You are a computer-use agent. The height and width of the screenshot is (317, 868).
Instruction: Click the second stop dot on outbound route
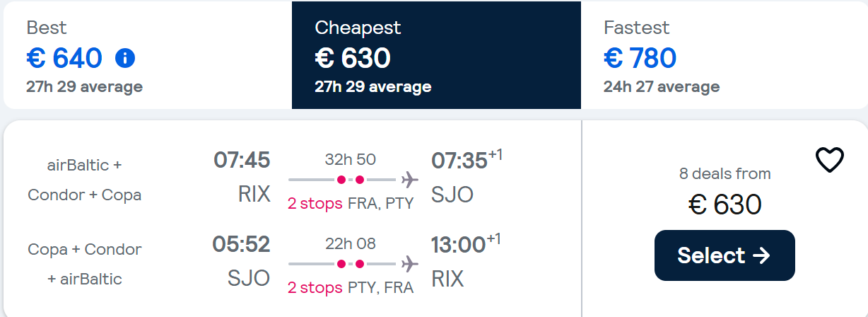click(360, 180)
